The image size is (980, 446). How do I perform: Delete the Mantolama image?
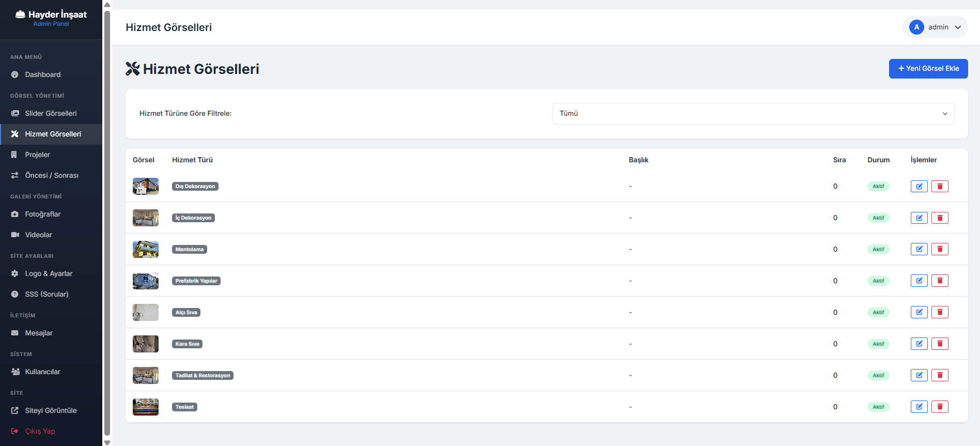click(940, 250)
